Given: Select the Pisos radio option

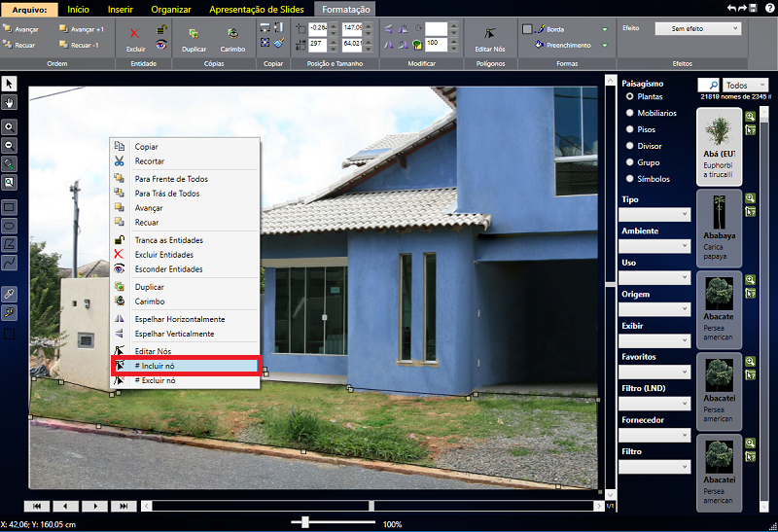Looking at the screenshot, I should (630, 129).
